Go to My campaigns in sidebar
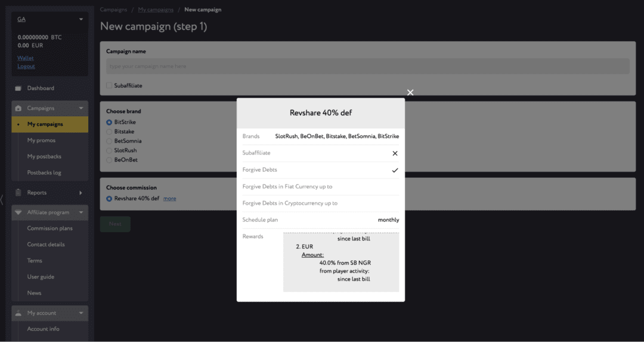 pos(49,124)
